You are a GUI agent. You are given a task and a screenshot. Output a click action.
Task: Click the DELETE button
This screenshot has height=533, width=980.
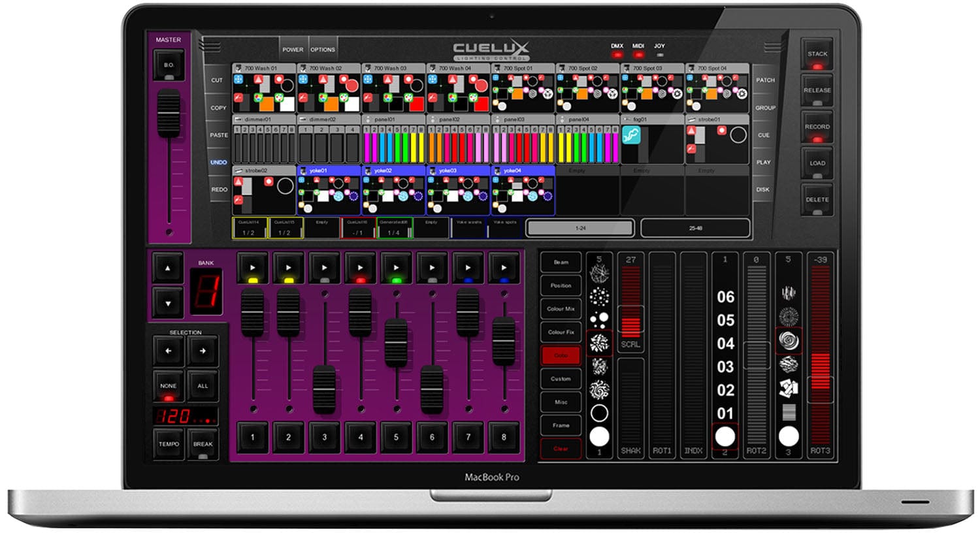[x=817, y=200]
